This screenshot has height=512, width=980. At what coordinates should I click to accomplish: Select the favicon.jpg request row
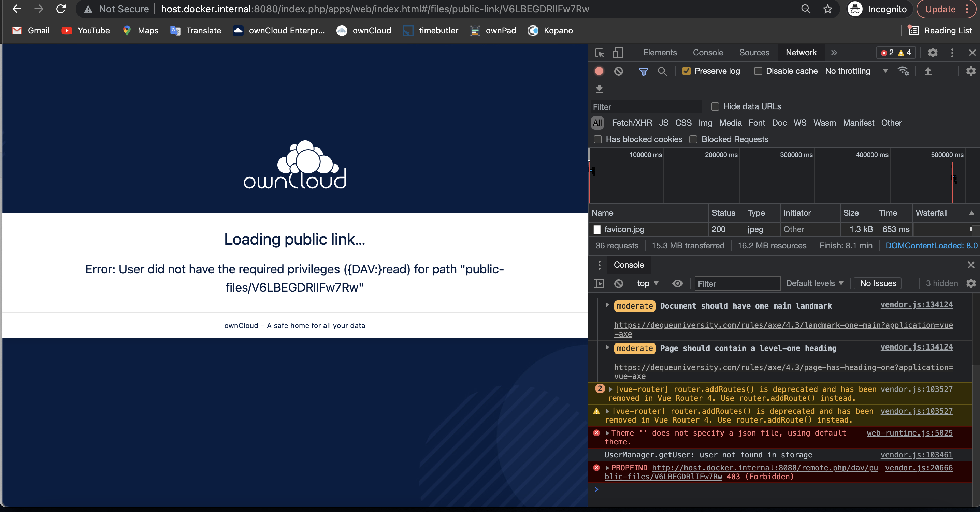(784, 229)
